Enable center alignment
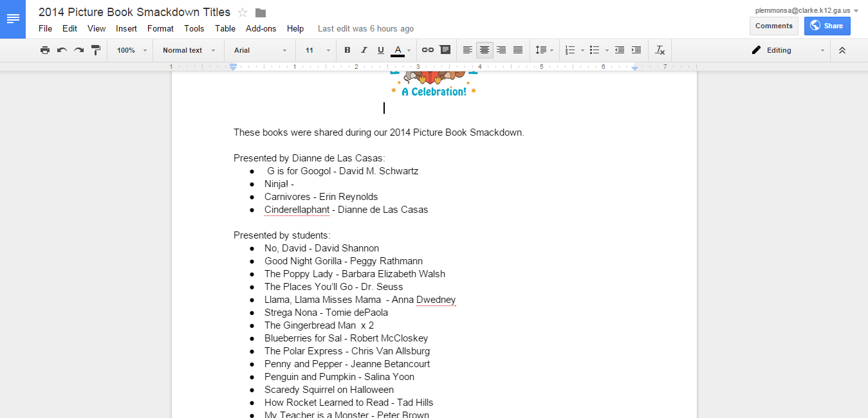This screenshot has width=868, height=418. [x=485, y=50]
